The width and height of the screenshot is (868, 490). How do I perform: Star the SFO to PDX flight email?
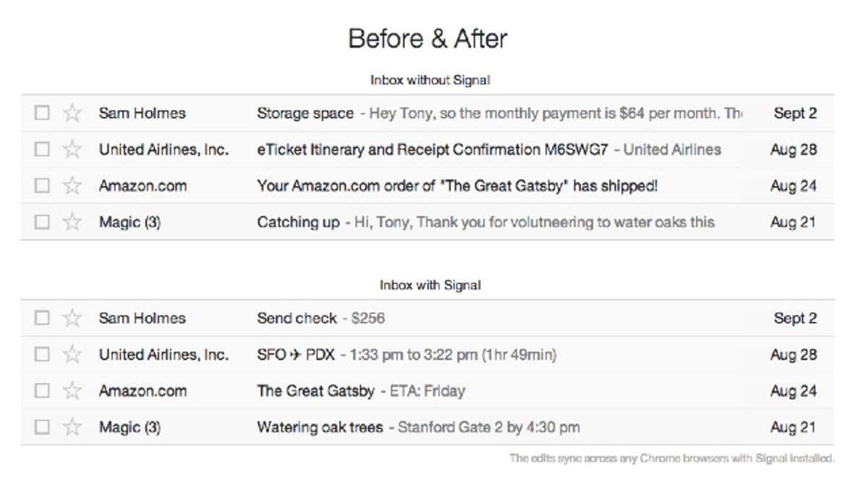click(x=72, y=354)
